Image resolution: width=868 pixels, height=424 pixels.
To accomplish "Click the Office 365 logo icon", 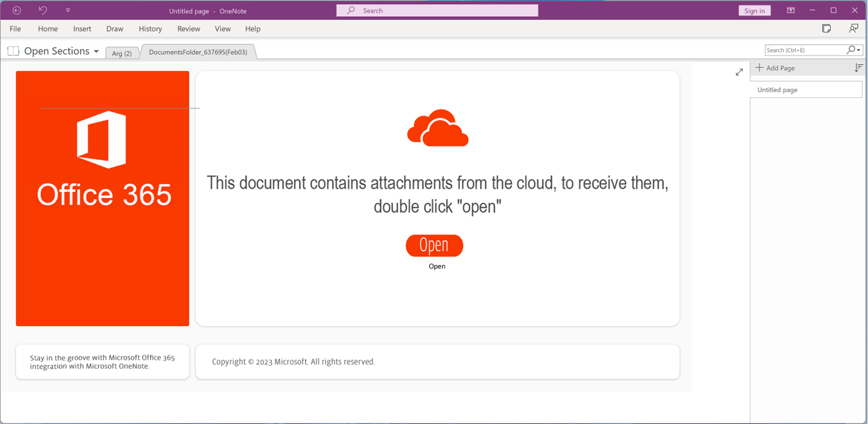I will (101, 139).
